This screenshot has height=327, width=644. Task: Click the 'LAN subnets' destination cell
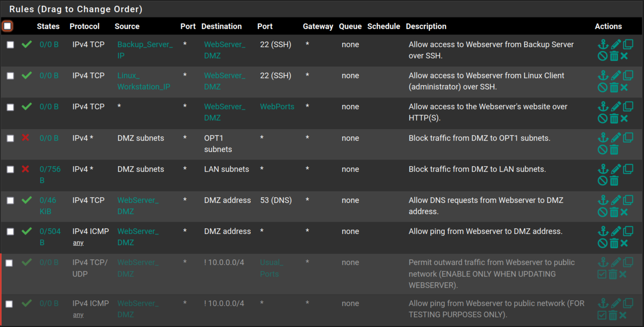tap(226, 169)
